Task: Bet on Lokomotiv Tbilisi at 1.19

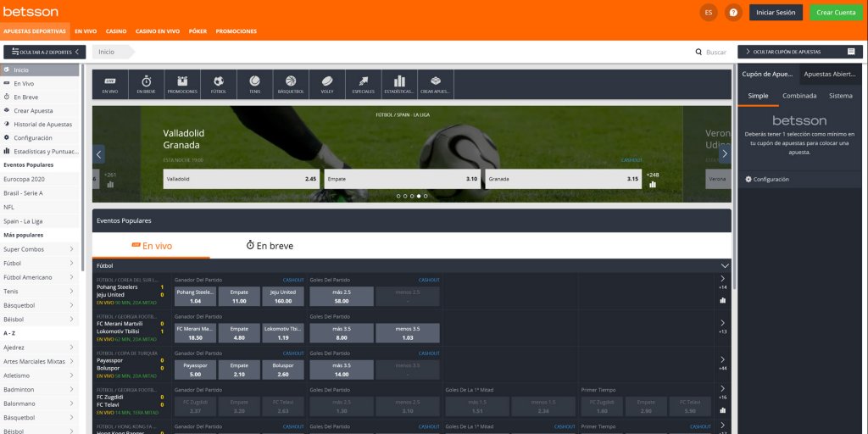Action: pyautogui.click(x=283, y=333)
